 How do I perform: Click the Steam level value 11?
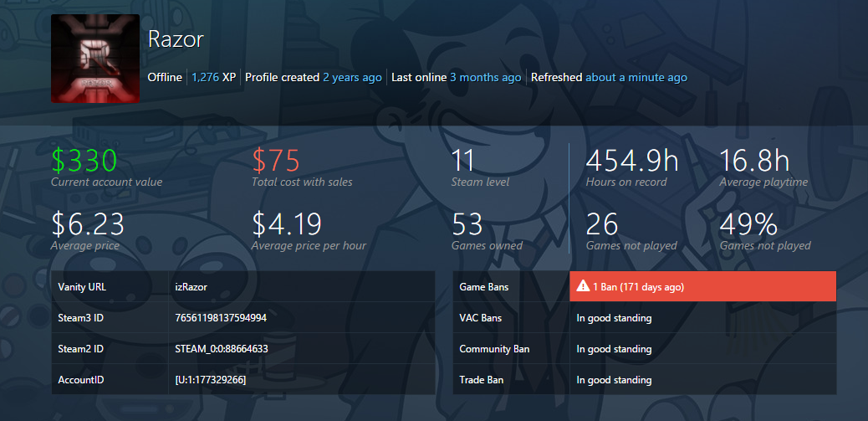coord(463,162)
